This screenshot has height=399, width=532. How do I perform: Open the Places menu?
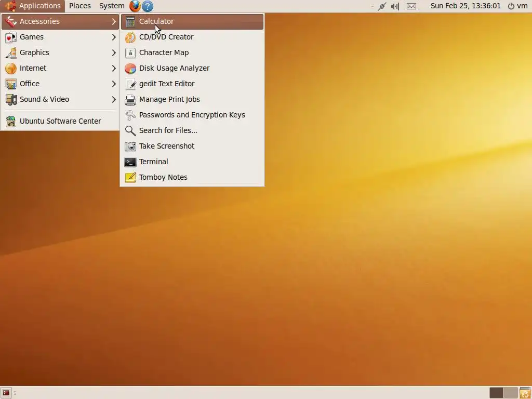click(x=79, y=6)
